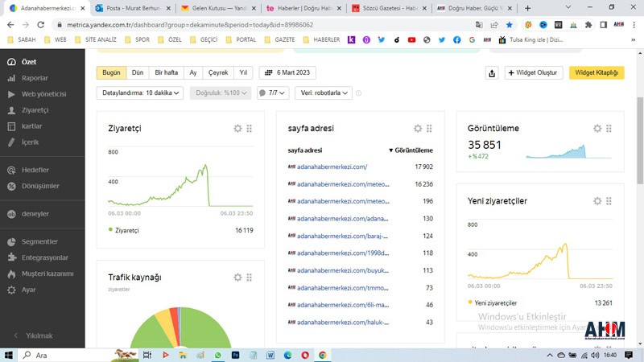Click the bookmark star icon in address bar
Viewport: 644px width, 362px height.
coord(510,25)
